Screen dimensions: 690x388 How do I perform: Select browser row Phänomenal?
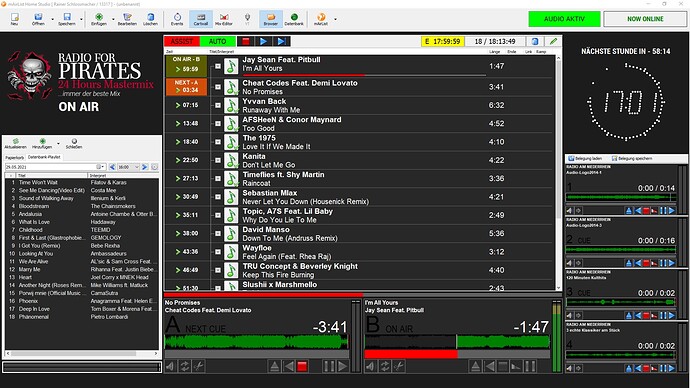click(82, 317)
